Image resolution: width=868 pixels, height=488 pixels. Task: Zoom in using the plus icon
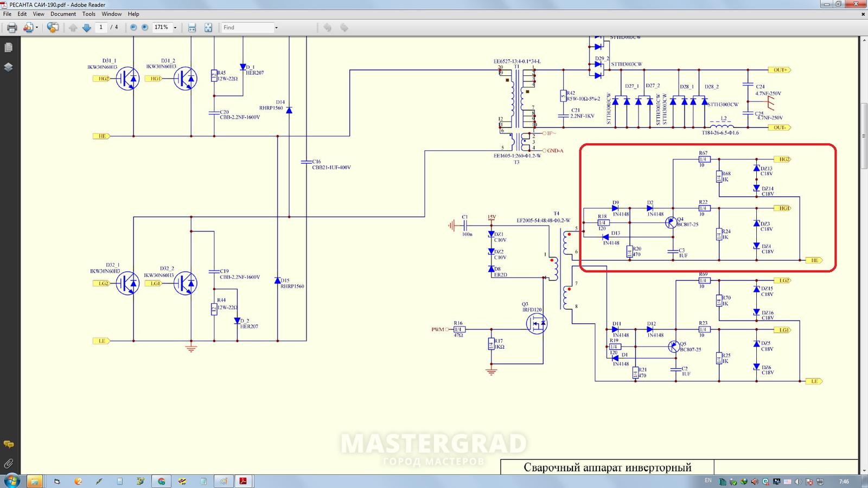point(145,27)
